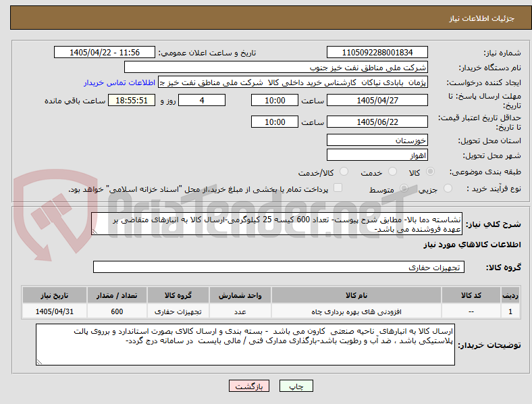
Task: Click the چاپ (print) button
Action: (296, 386)
